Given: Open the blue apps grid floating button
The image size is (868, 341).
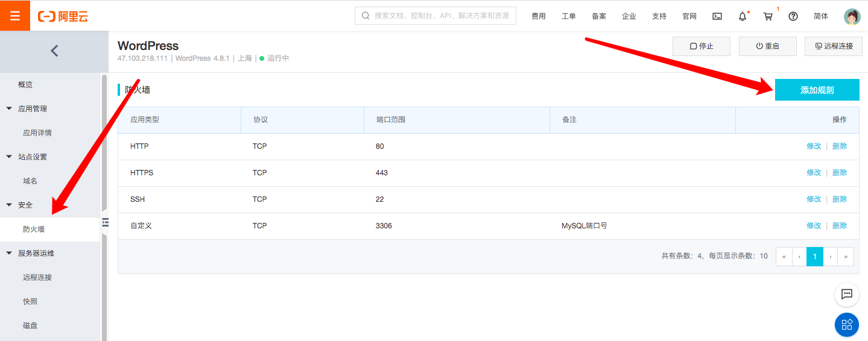Looking at the screenshot, I should tap(847, 324).
